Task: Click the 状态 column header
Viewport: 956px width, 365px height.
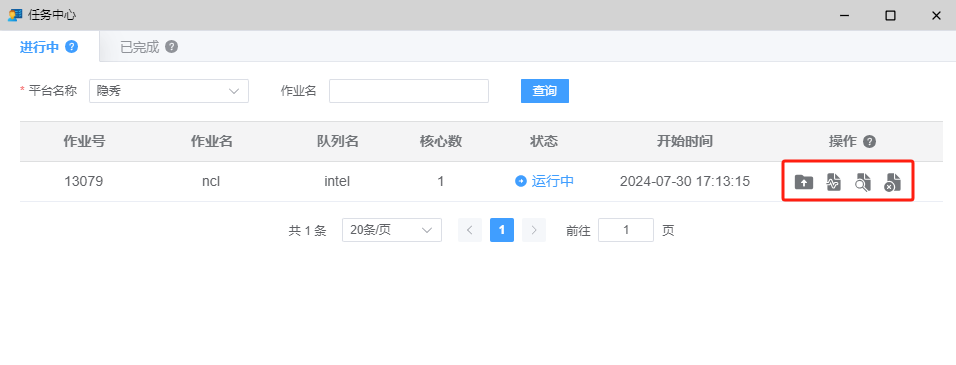Action: point(544,141)
